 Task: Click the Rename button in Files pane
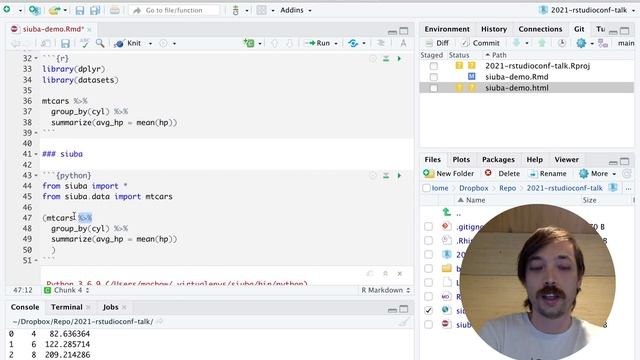pyautogui.click(x=548, y=173)
